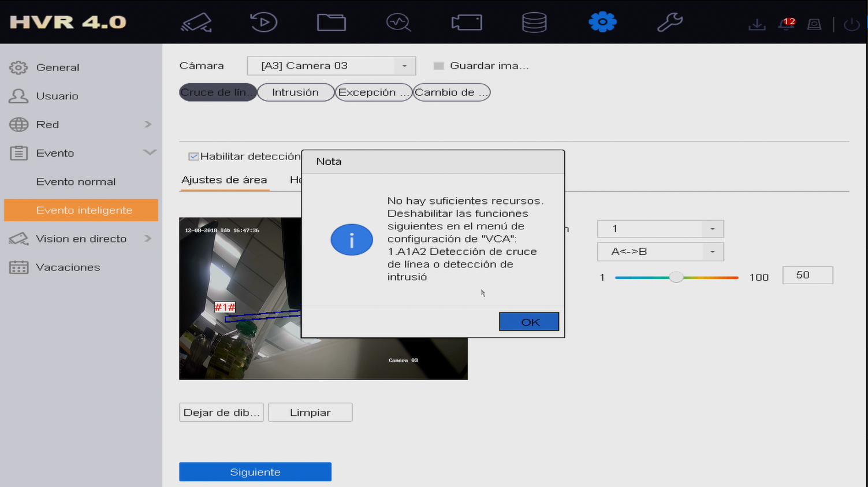The width and height of the screenshot is (868, 487).
Task: Click the sensitivity slider handle
Action: 676,277
